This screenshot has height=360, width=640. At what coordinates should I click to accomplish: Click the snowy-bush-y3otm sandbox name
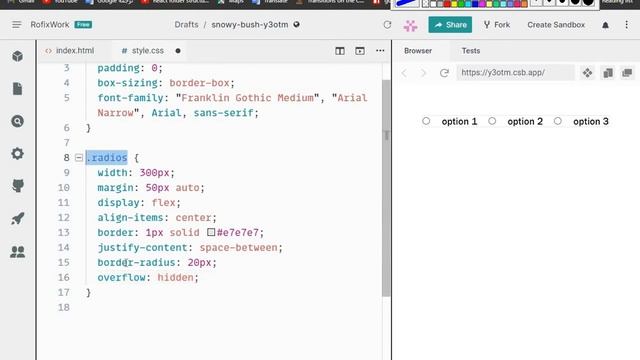(x=250, y=24)
